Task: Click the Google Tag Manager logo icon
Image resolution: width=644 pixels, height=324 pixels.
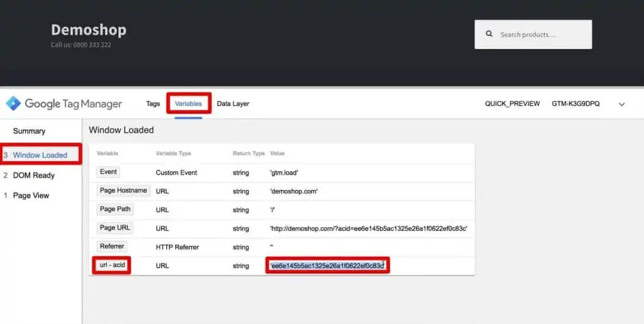Action: [x=13, y=103]
